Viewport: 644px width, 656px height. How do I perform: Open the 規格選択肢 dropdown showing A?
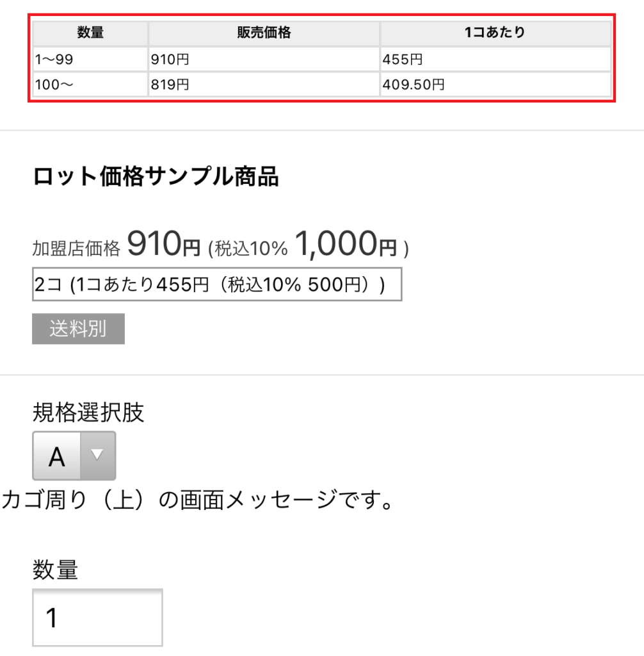58,456
